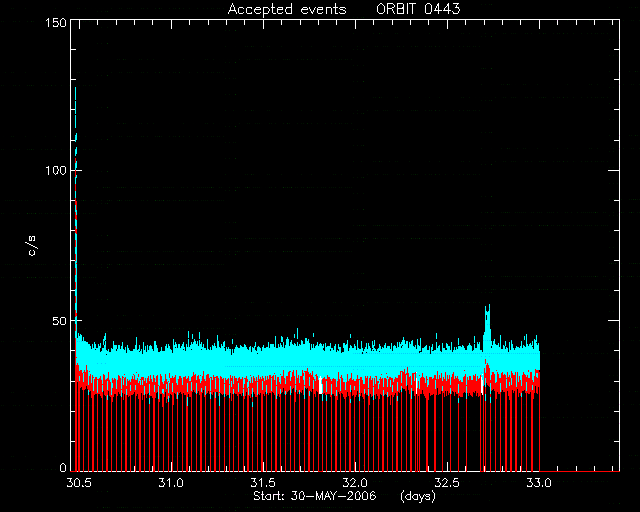Click the x-axis tick label 31.5

click(x=263, y=483)
